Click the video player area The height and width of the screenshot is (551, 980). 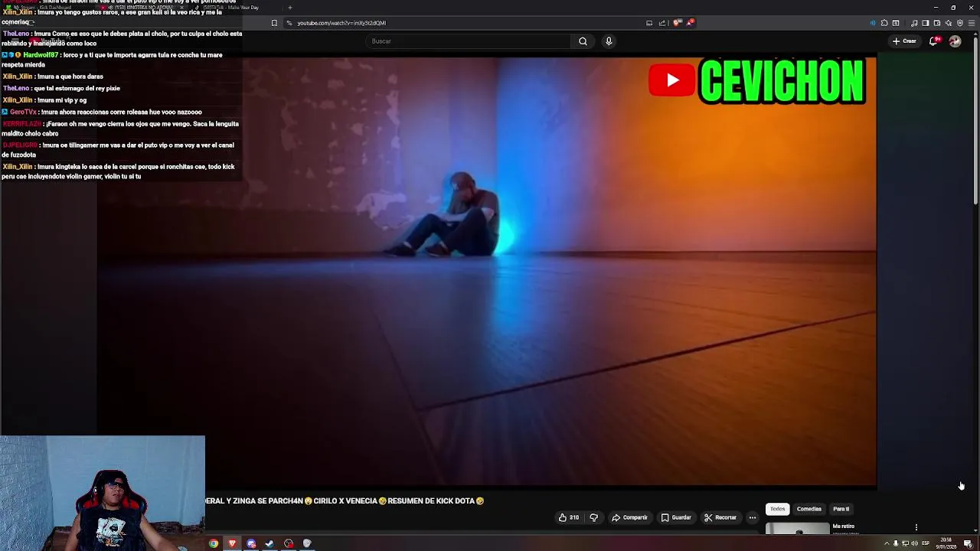(x=487, y=272)
